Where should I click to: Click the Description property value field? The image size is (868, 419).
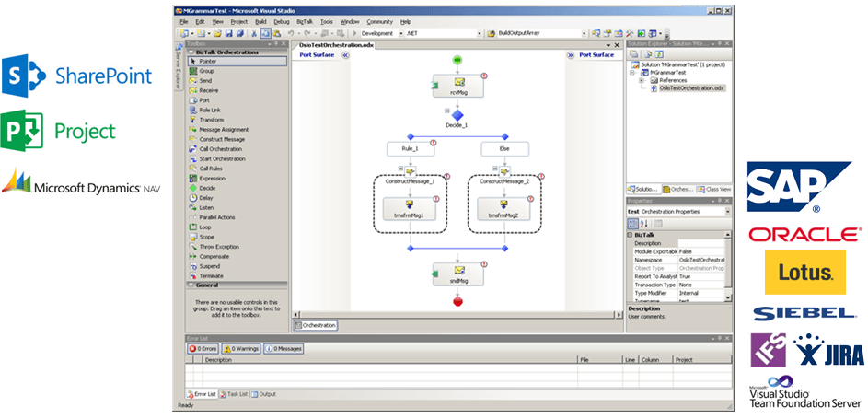pos(700,243)
